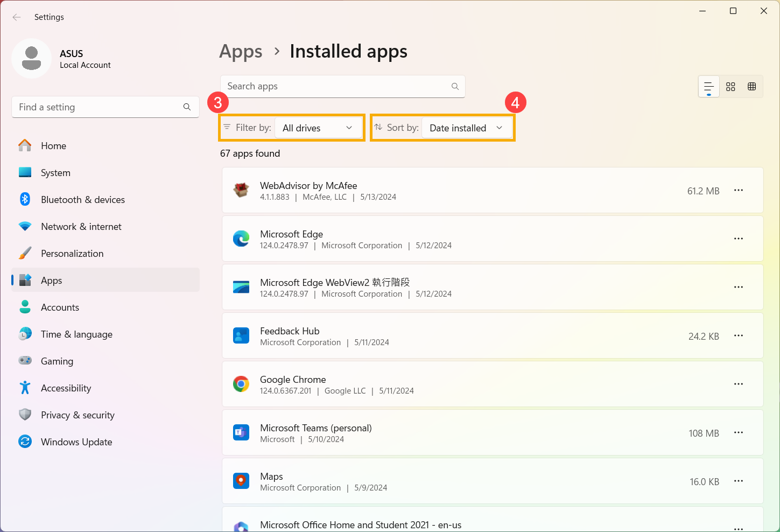Go to Network & internet settings

click(106, 227)
